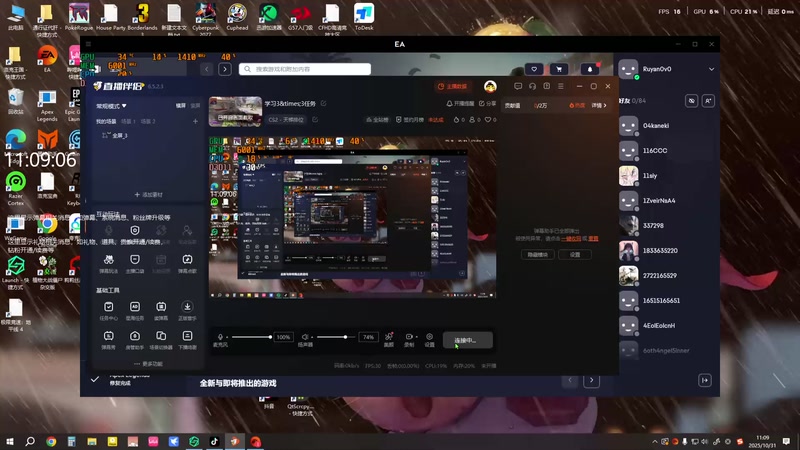Click the EA search input field

coord(305,69)
